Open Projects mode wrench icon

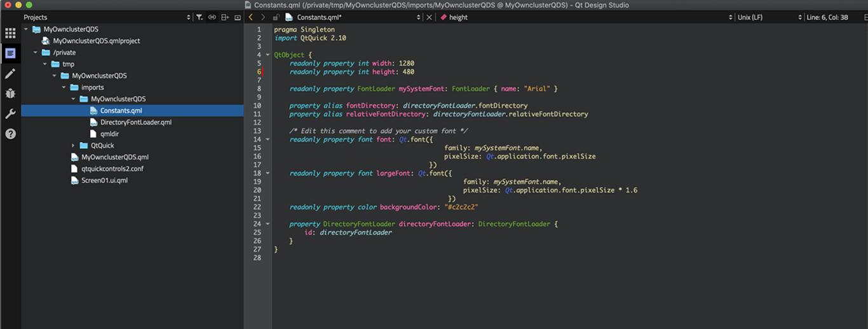click(x=10, y=114)
